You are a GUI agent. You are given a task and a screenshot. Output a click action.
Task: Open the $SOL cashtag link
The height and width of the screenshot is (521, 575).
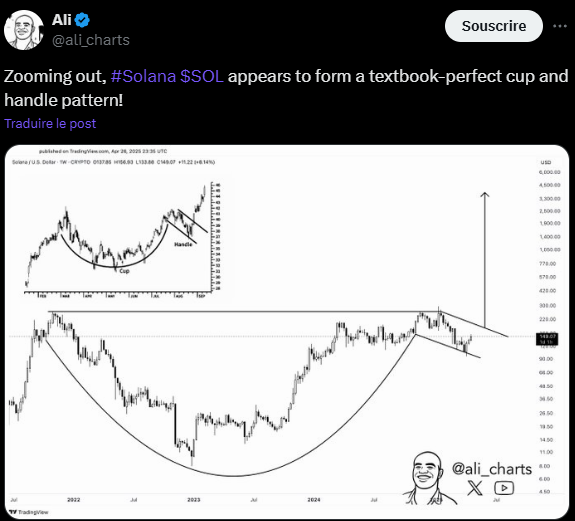(x=202, y=76)
